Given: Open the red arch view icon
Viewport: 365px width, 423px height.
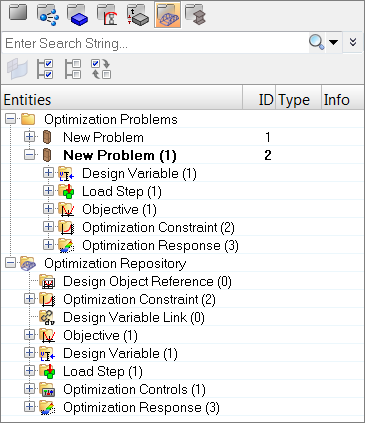Looking at the screenshot, I should pos(107,15).
